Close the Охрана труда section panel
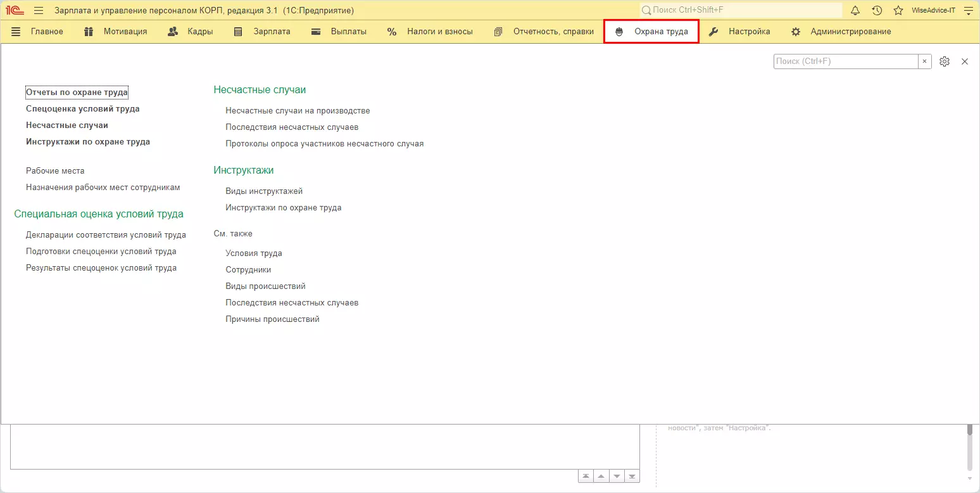Viewport: 980px width, 493px height. click(965, 61)
